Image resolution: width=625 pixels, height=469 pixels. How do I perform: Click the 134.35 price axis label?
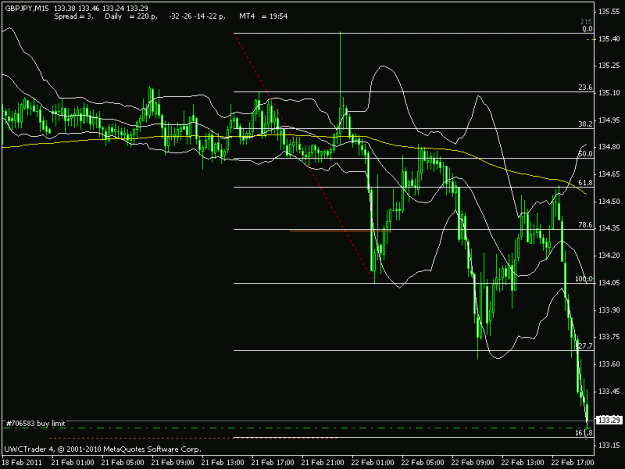tap(609, 228)
